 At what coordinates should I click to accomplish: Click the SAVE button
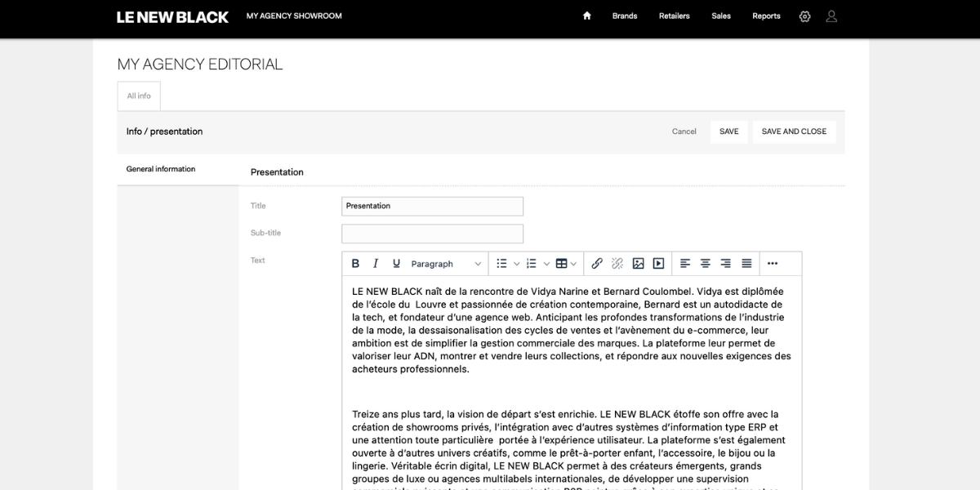click(x=729, y=131)
